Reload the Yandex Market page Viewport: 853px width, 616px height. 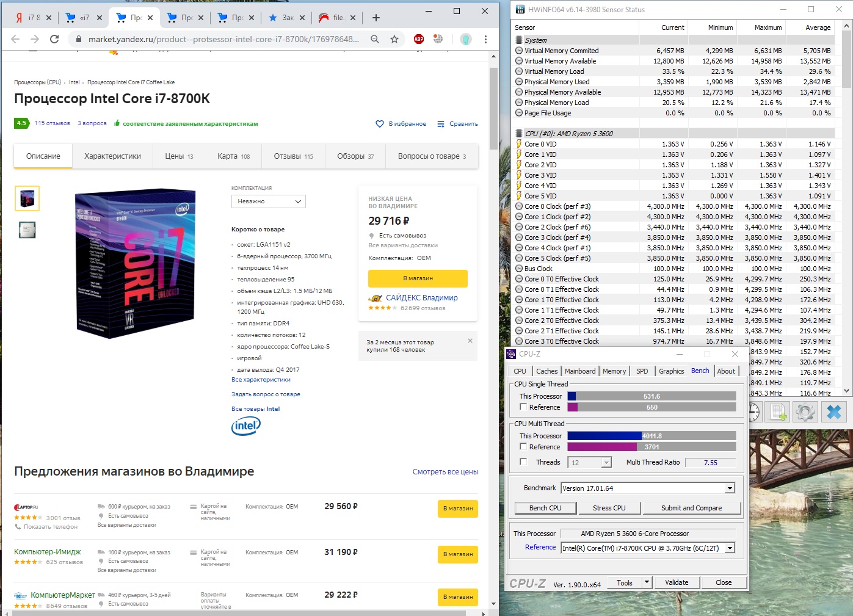click(54, 39)
